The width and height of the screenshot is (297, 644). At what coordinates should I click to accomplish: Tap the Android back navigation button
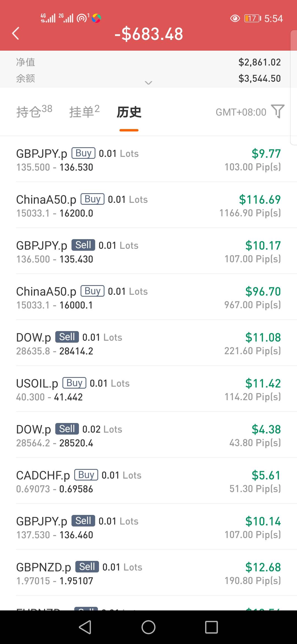(x=85, y=627)
